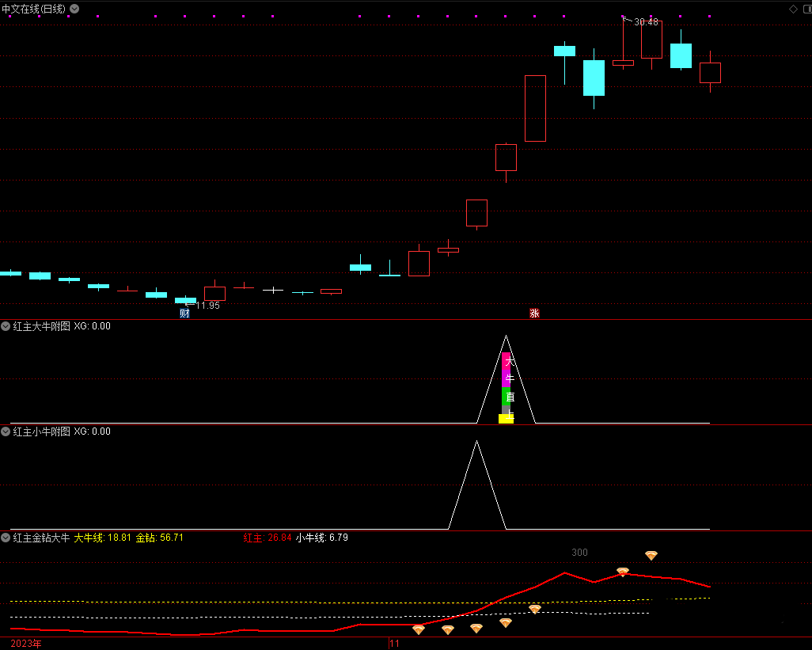Click the gold diamond on the red line peak
Screen dimensions: 812x650
[623, 572]
